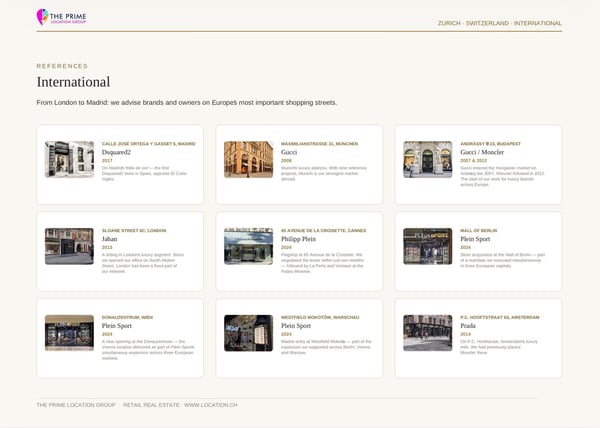Click Plein Sport title in Mall of Berlin card
The width and height of the screenshot is (600, 428).
click(x=475, y=239)
